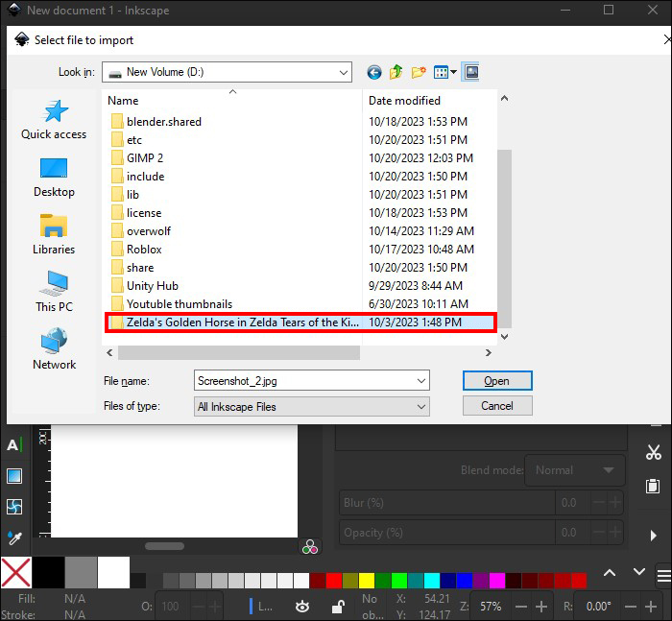Viewport: 672px width, 621px height.
Task: Click the zoom out minus button
Action: [x=521, y=606]
